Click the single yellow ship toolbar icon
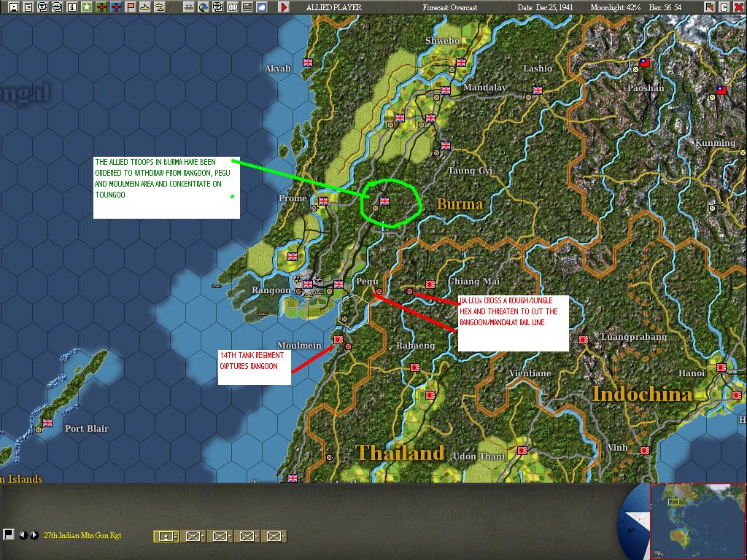The image size is (747, 560). [x=145, y=7]
